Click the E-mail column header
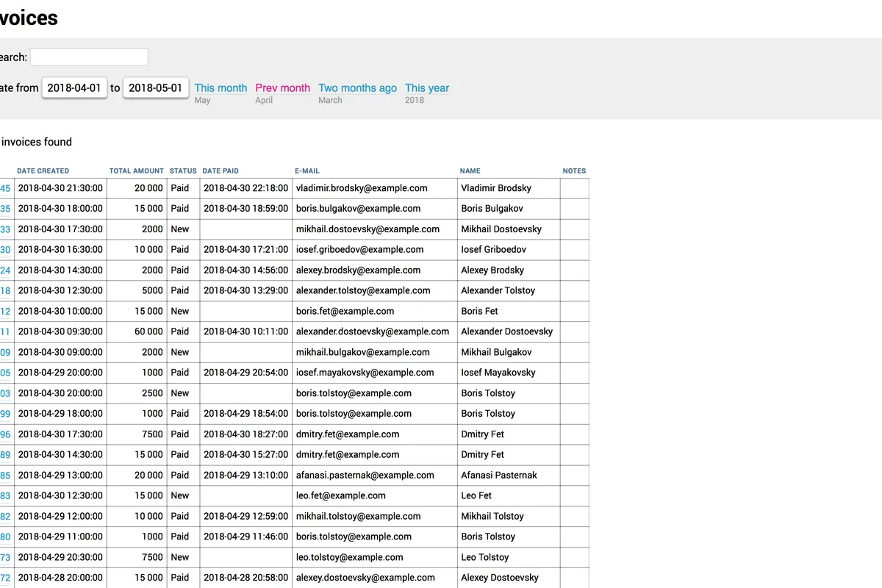The height and width of the screenshot is (588, 882). coord(307,171)
